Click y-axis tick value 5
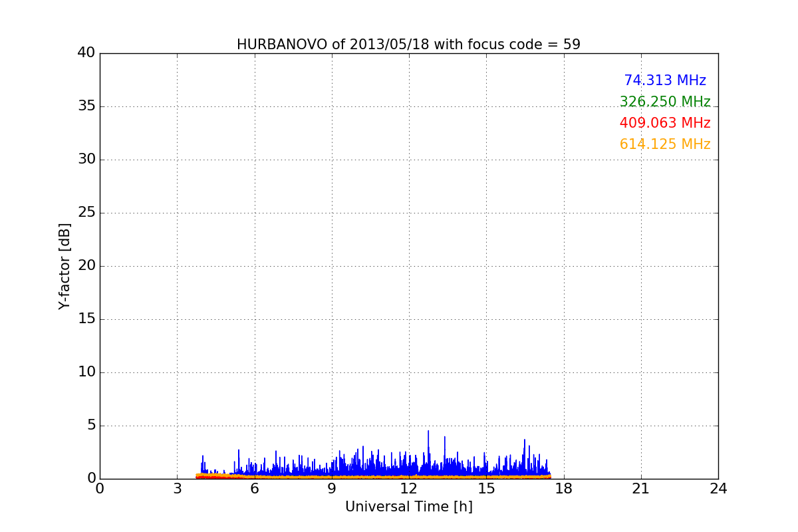 pyautogui.click(x=91, y=425)
